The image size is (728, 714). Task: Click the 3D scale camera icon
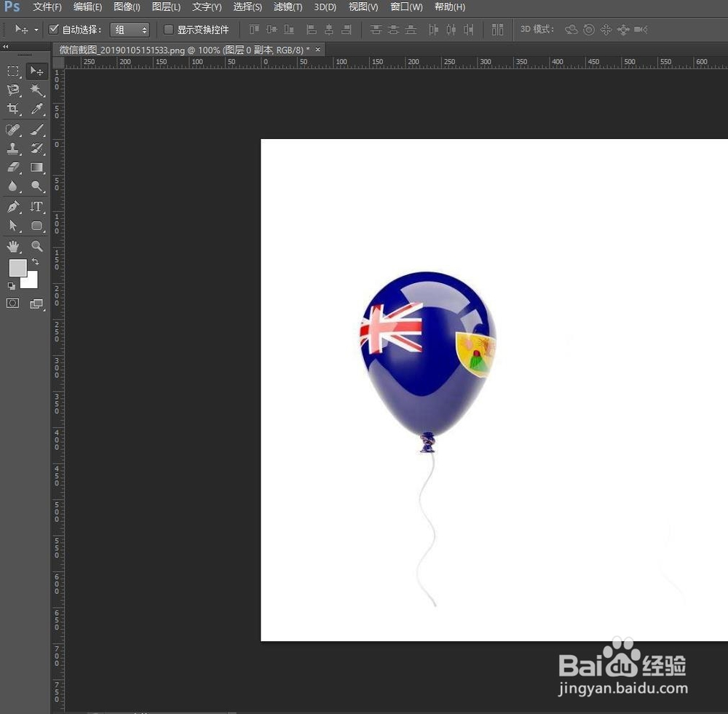point(641,30)
